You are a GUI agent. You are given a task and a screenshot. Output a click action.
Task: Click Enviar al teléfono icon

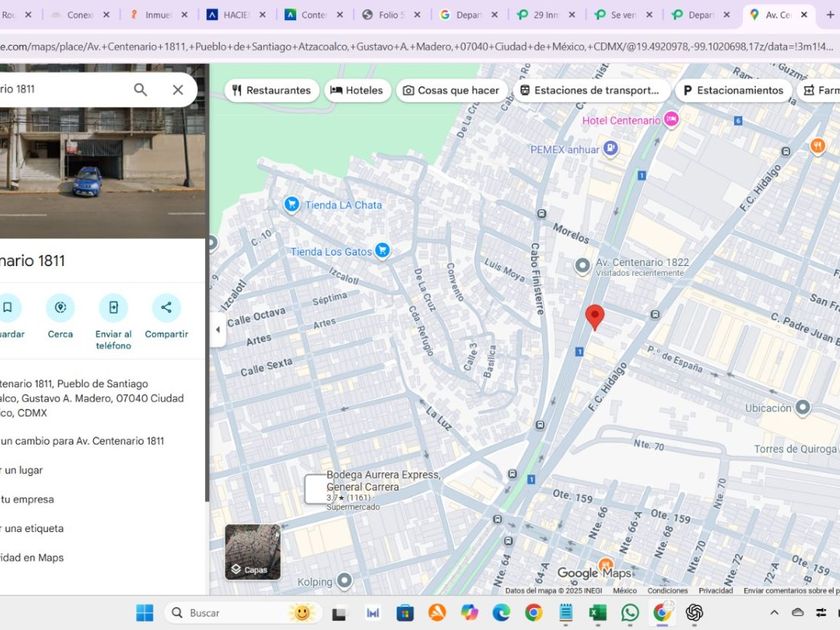113,308
